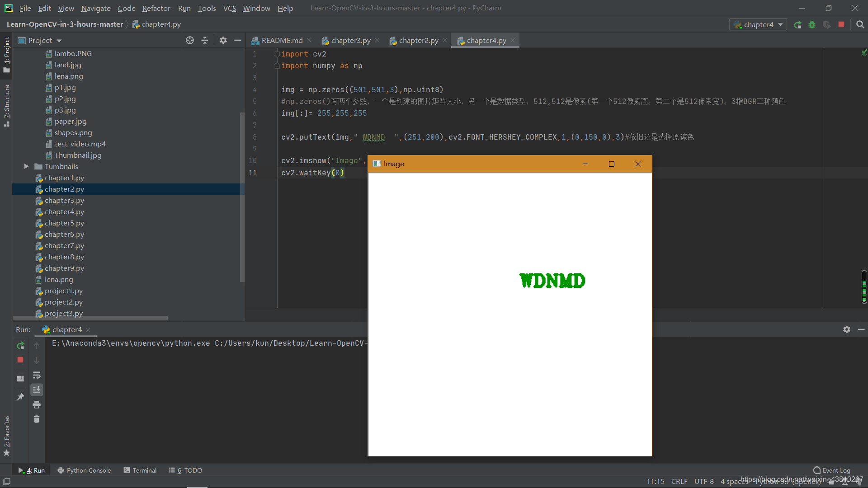Switch to the chapter3.py editor tab
This screenshot has width=868, height=488.
(x=350, y=41)
